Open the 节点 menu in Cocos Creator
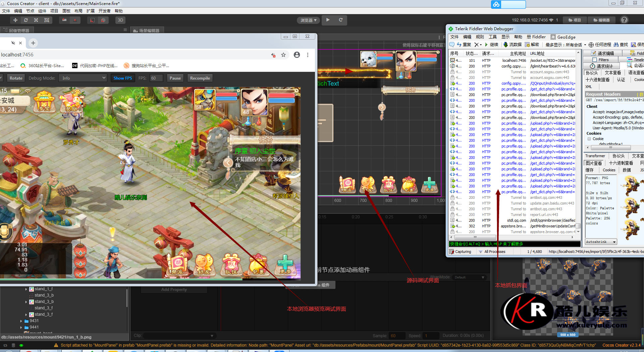644x352 pixels. click(30, 11)
